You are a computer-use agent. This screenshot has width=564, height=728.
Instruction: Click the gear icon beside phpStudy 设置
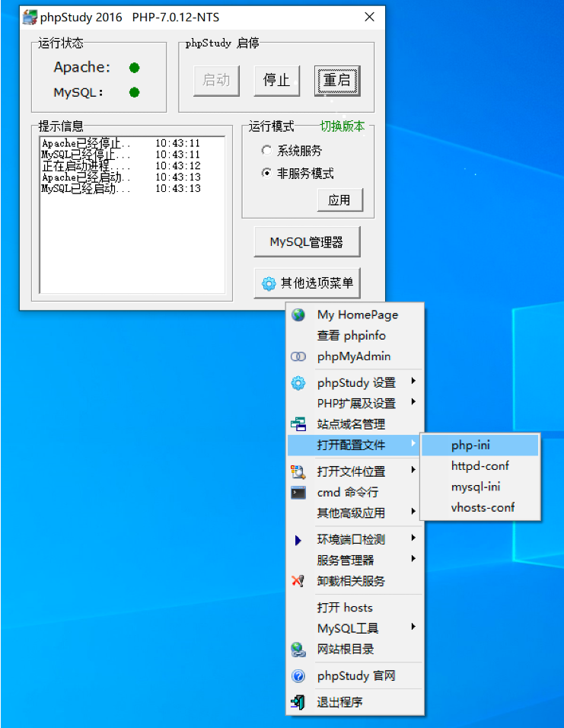[298, 383]
